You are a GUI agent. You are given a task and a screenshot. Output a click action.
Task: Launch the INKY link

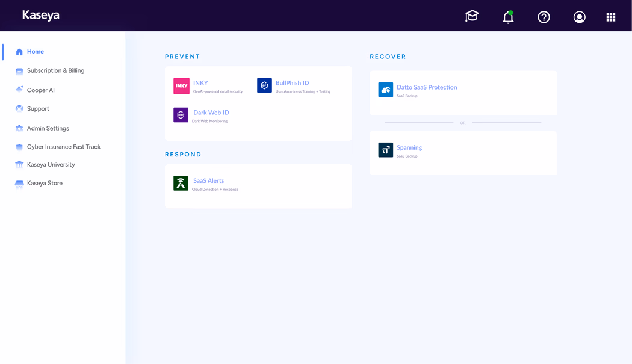pos(200,83)
